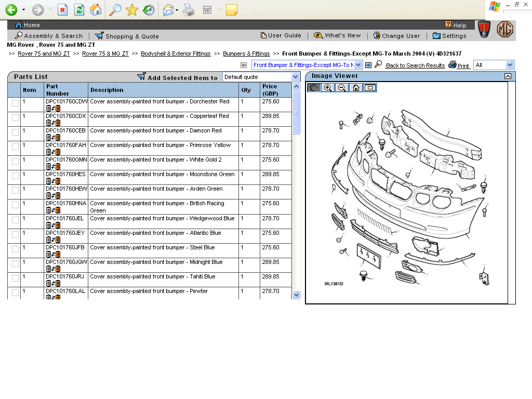The height and width of the screenshot is (399, 532).
Task: Click the green Back arrow button
Action: point(11,10)
